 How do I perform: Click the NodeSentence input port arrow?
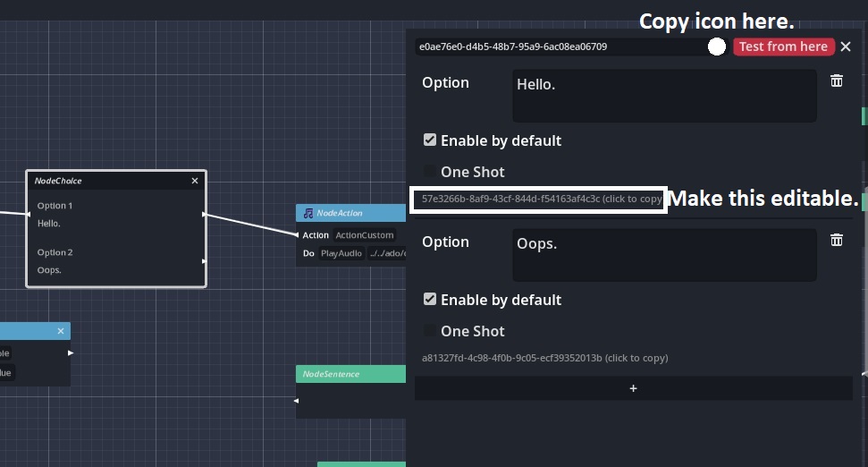[x=296, y=401]
